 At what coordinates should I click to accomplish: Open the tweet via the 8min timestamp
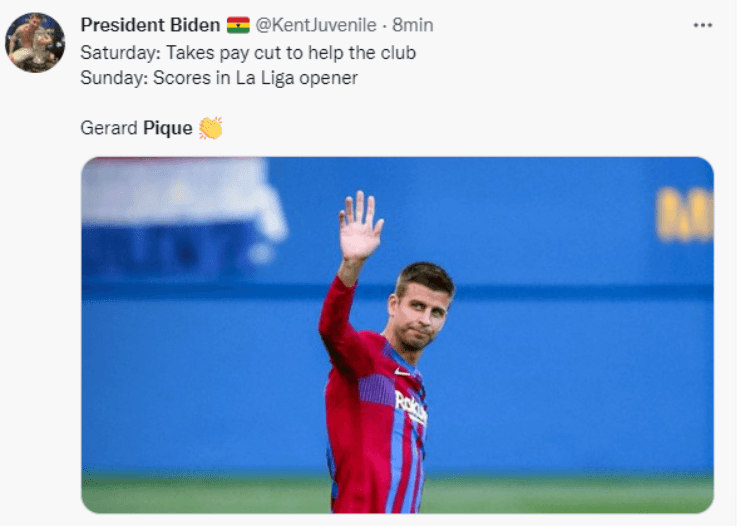pyautogui.click(x=412, y=25)
